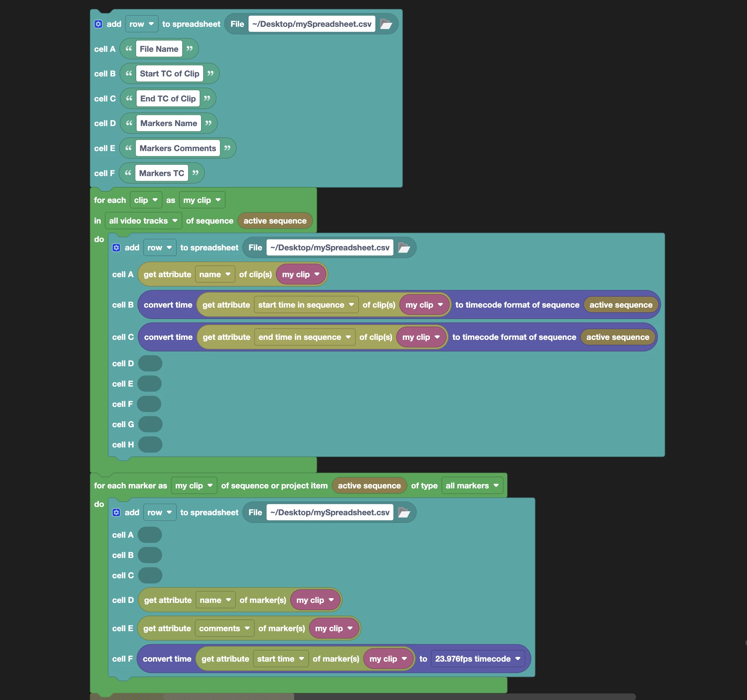
Task: Click 'convert time' block in cell F
Action: 167,659
